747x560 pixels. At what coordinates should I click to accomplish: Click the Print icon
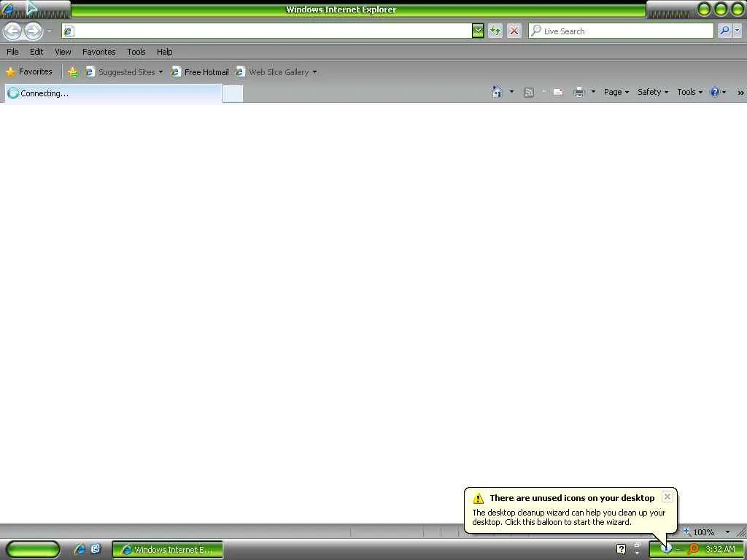coord(578,93)
